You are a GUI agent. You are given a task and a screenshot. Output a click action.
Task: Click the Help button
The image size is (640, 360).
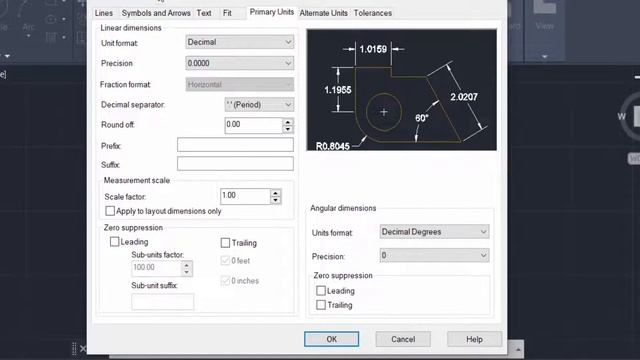coord(474,339)
